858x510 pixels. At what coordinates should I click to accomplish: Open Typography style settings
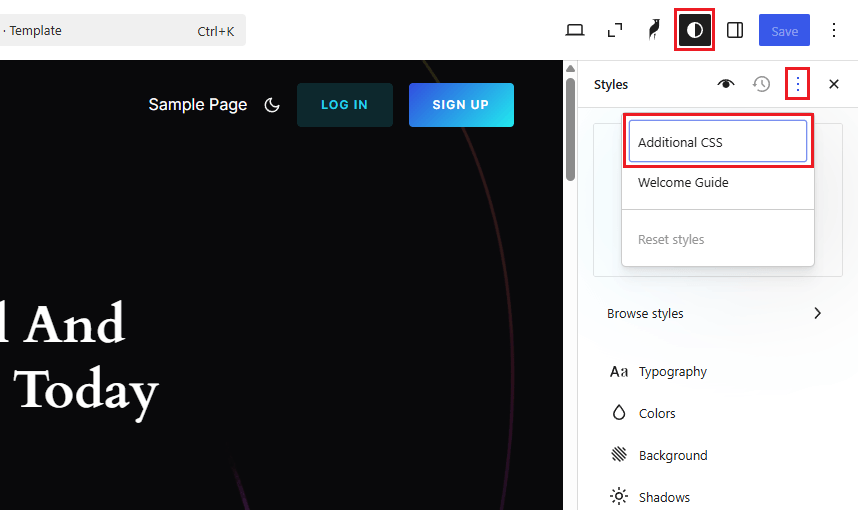[672, 371]
